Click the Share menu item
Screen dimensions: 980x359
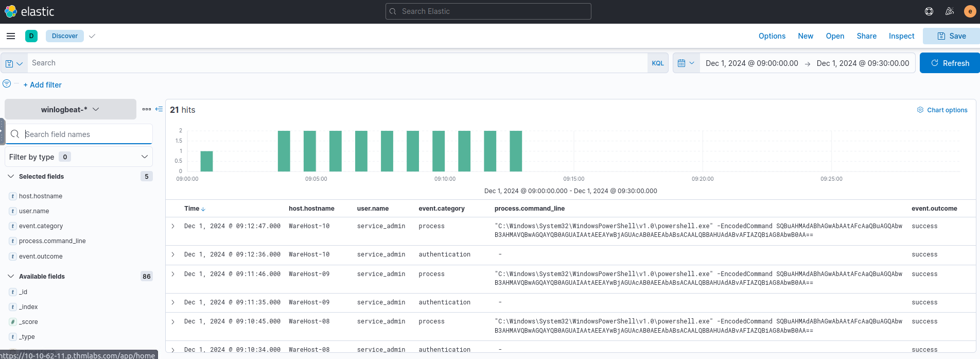[866, 36]
